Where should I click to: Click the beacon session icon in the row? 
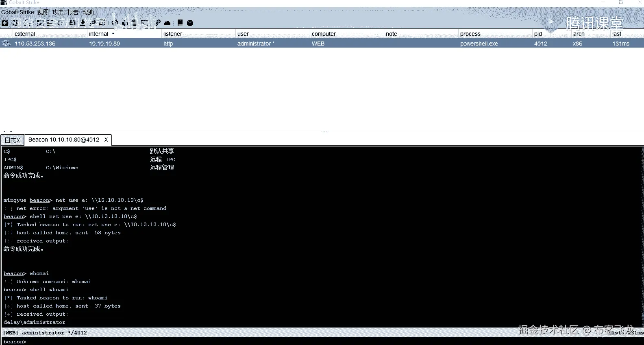6,43
